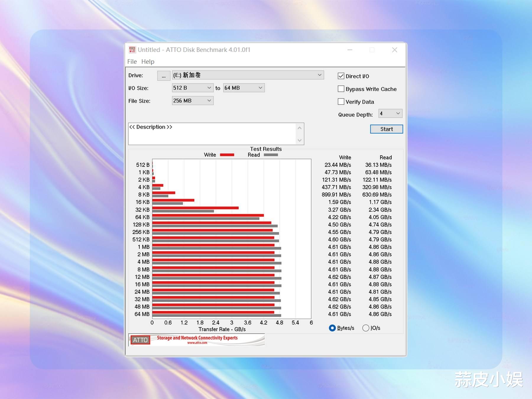Click the www.atto.com link in banner
532x399 pixels.
tap(197, 343)
